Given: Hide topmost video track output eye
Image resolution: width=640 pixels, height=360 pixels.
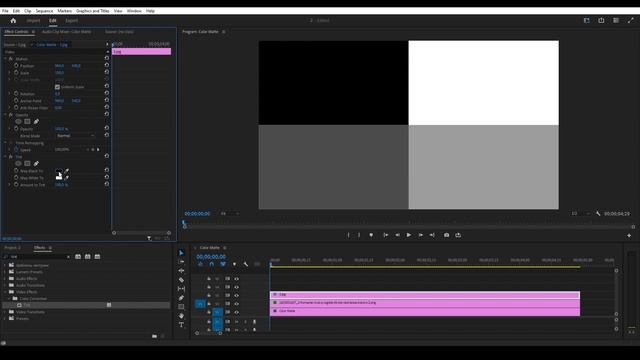Looking at the screenshot, I should click(236, 279).
